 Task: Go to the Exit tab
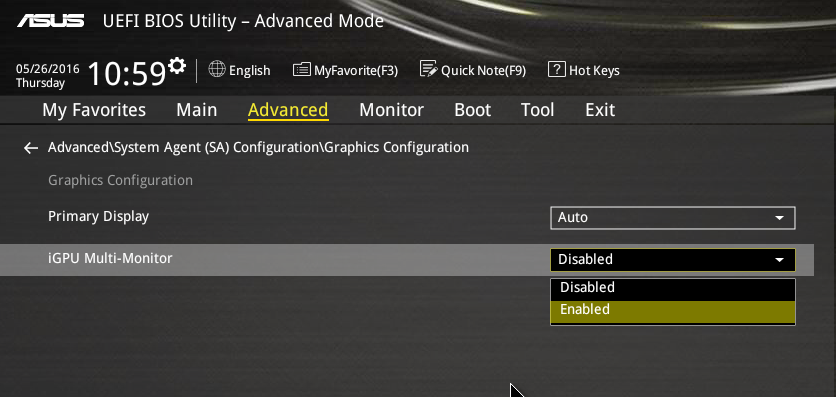(600, 110)
